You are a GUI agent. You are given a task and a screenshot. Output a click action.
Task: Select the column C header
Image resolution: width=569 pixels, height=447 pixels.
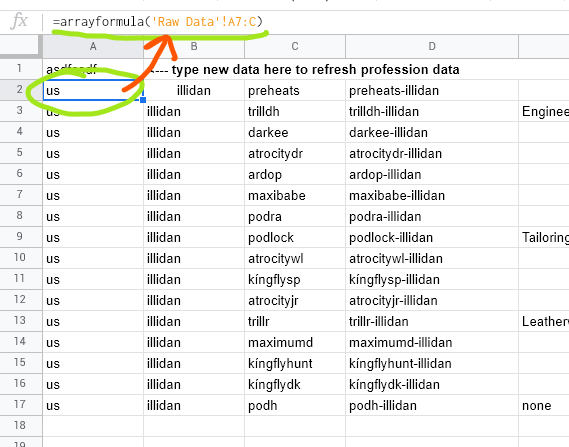(x=295, y=46)
